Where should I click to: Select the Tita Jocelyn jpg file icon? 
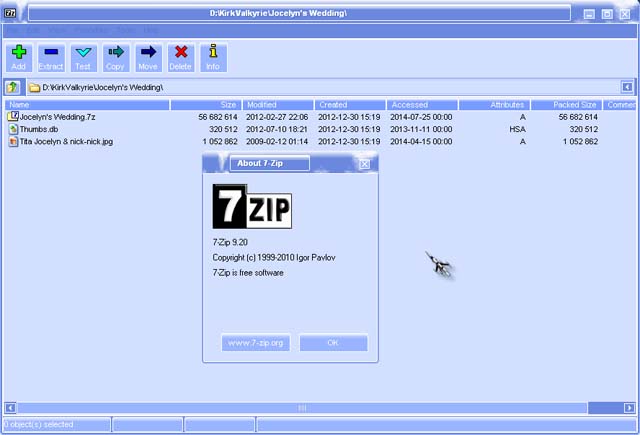coord(13,142)
